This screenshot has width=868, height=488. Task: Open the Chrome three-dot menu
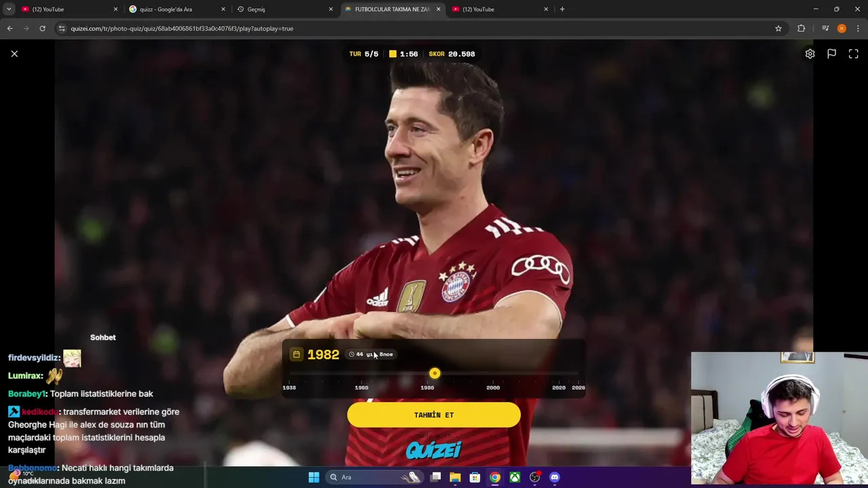click(857, 28)
